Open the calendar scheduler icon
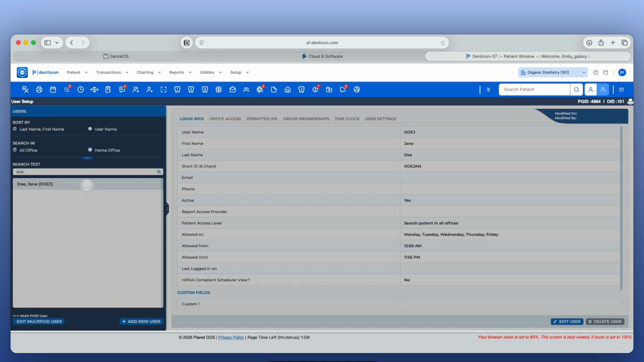644x362 pixels. (53, 90)
